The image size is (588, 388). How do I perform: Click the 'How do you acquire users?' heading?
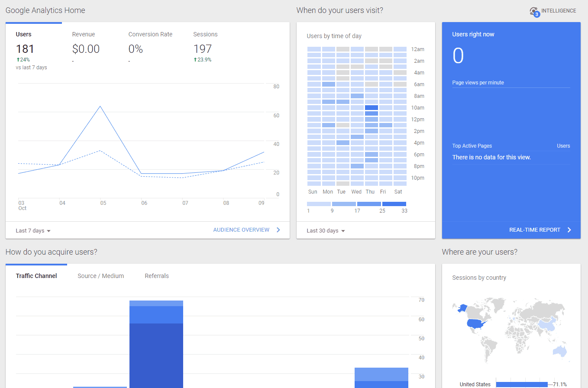coord(51,252)
